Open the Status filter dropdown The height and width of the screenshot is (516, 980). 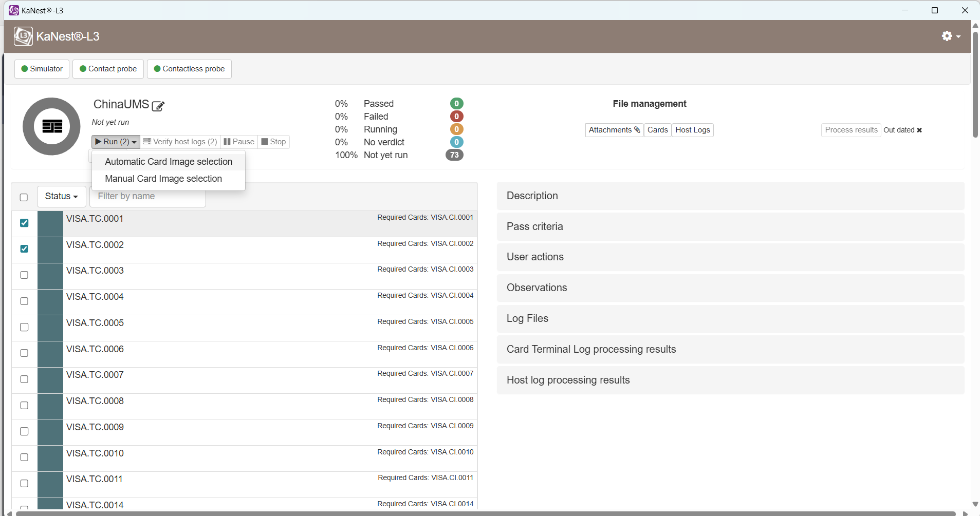62,196
